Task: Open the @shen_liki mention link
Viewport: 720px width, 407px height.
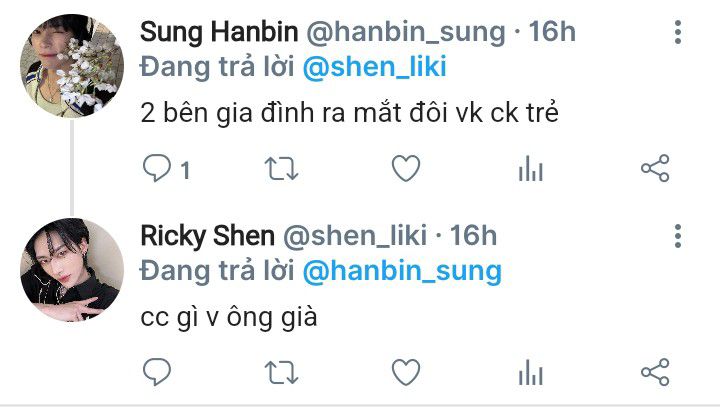Action: click(x=374, y=67)
